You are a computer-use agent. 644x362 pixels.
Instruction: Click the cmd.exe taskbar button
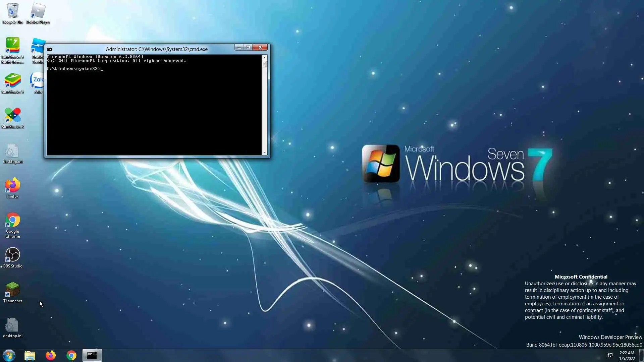click(x=92, y=355)
